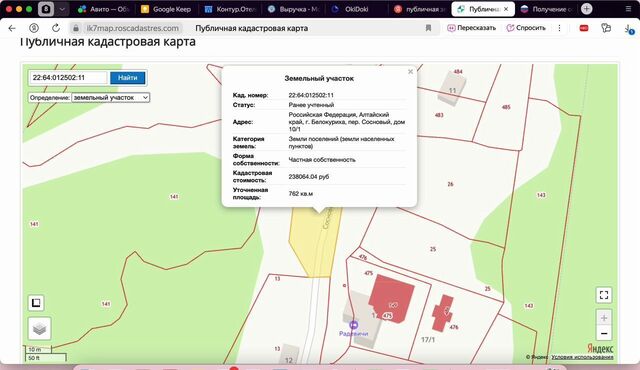The width and height of the screenshot is (640, 370).
Task: Switch to the OkiDoki tab
Action: click(x=351, y=9)
